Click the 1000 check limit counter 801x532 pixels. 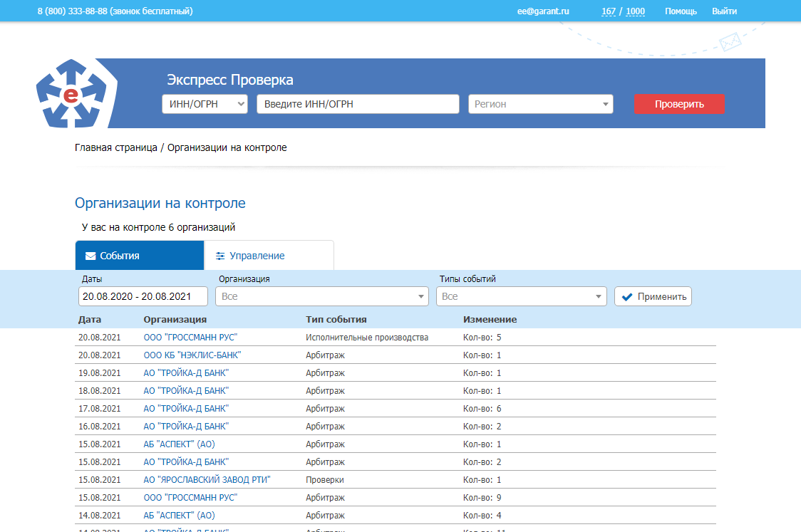[635, 11]
